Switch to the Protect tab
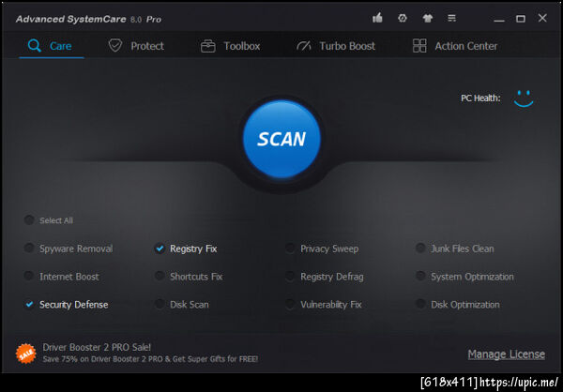Viewport: 563px width, 392px height. point(136,46)
